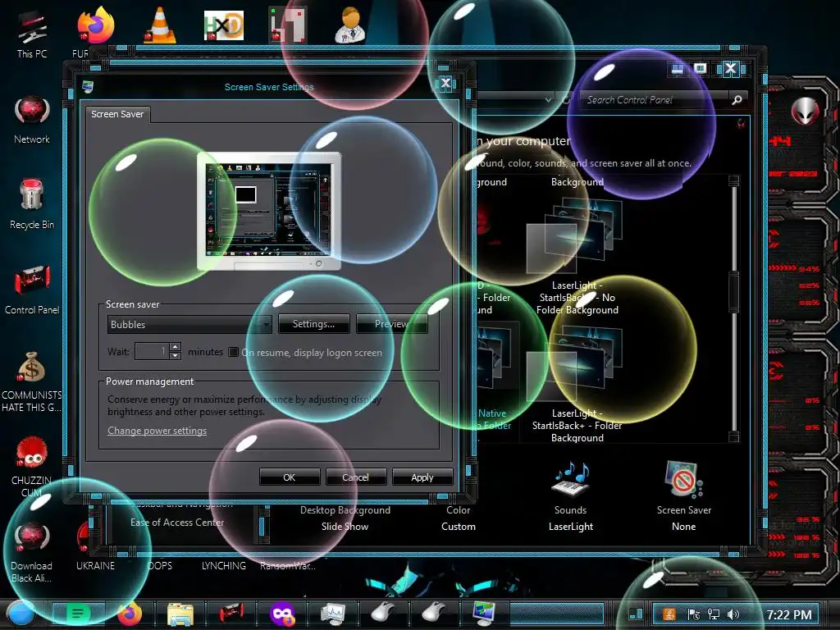Click the clock showing 7:22 PM
The image size is (840, 630).
788,614
